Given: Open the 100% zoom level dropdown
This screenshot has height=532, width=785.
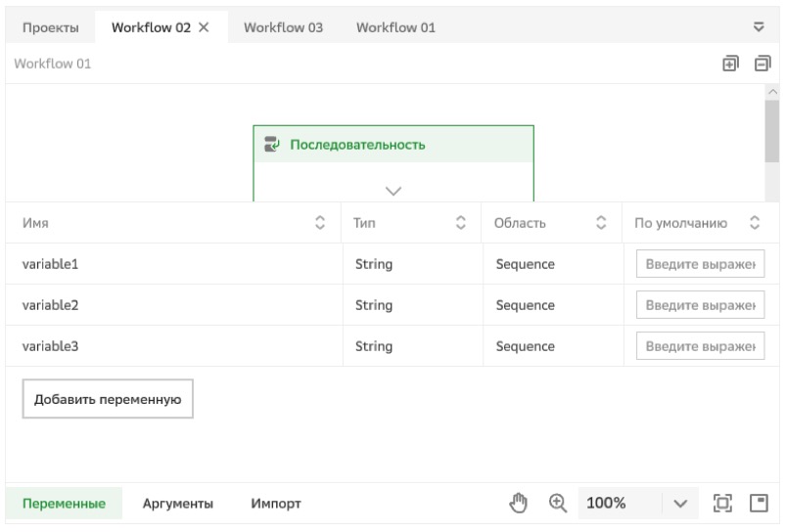Looking at the screenshot, I should point(681,503).
